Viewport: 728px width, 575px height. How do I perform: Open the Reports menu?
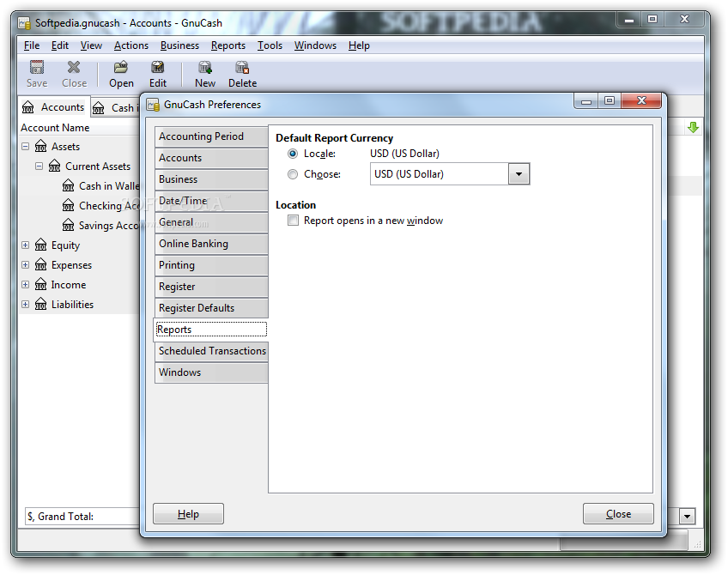coord(228,45)
